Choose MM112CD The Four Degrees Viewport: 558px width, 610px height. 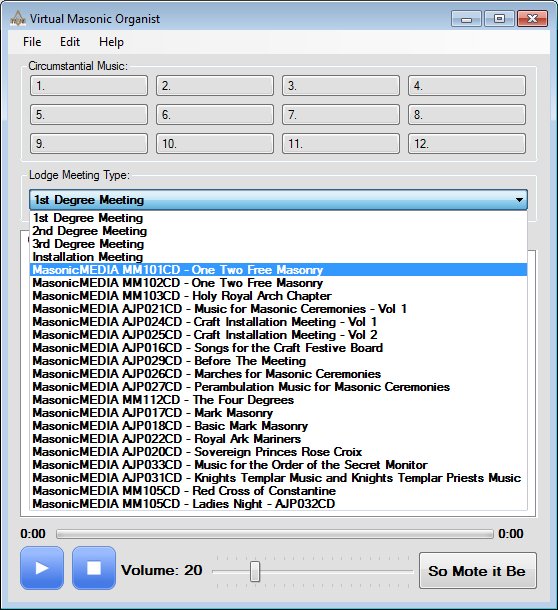pos(278,400)
